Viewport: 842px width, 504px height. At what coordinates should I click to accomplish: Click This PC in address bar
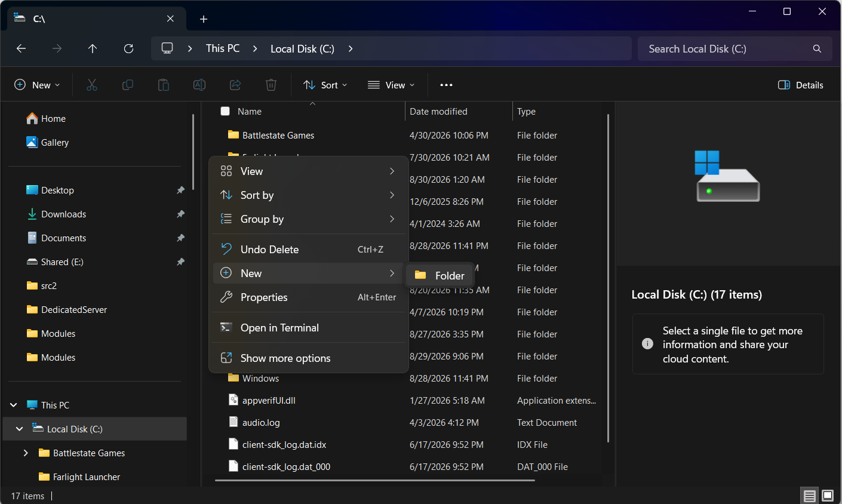click(x=223, y=48)
